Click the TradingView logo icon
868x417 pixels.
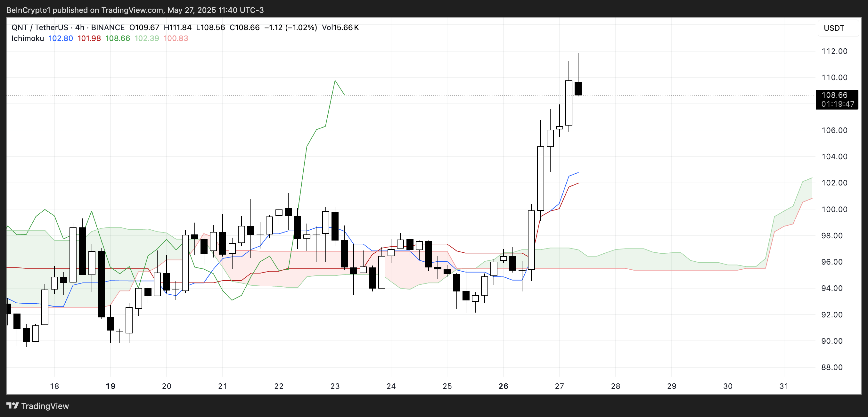click(12, 405)
